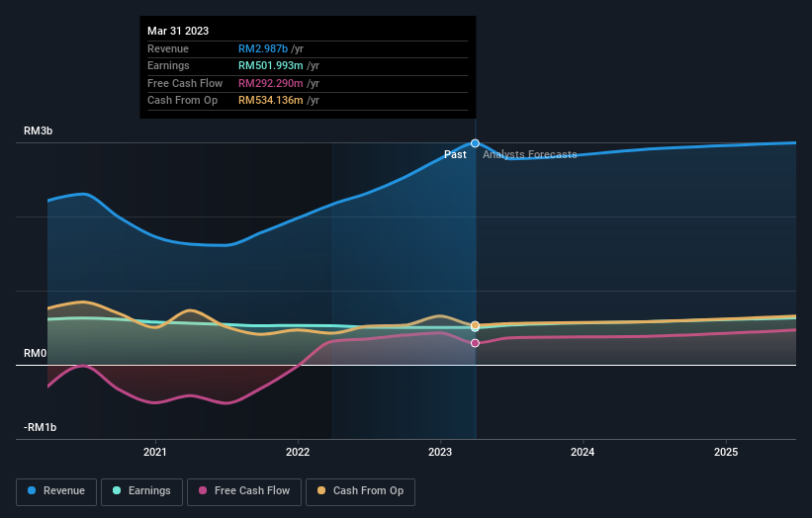Click the 2022 x-axis label
Screen dimensions: 812x518
pyautogui.click(x=298, y=452)
